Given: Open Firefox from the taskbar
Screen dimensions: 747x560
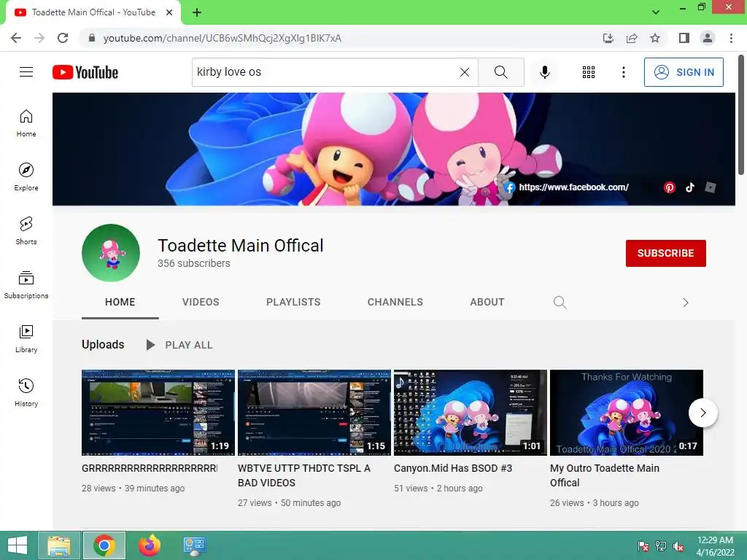Looking at the screenshot, I should coord(150,545).
